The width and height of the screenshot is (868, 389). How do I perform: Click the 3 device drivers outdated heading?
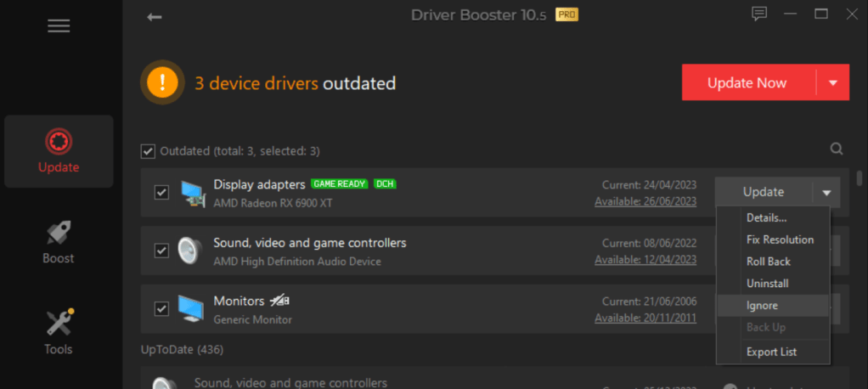point(295,83)
